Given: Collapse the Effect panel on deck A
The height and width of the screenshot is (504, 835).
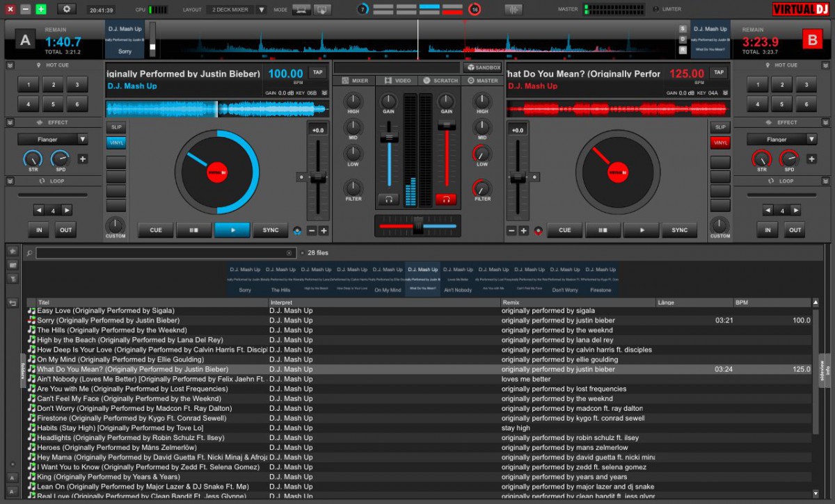Looking at the screenshot, I should (10, 122).
